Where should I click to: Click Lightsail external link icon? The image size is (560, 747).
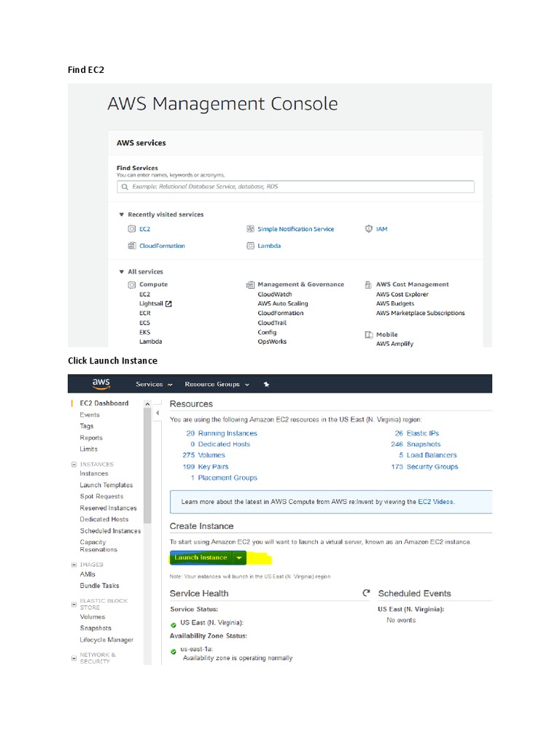point(168,303)
